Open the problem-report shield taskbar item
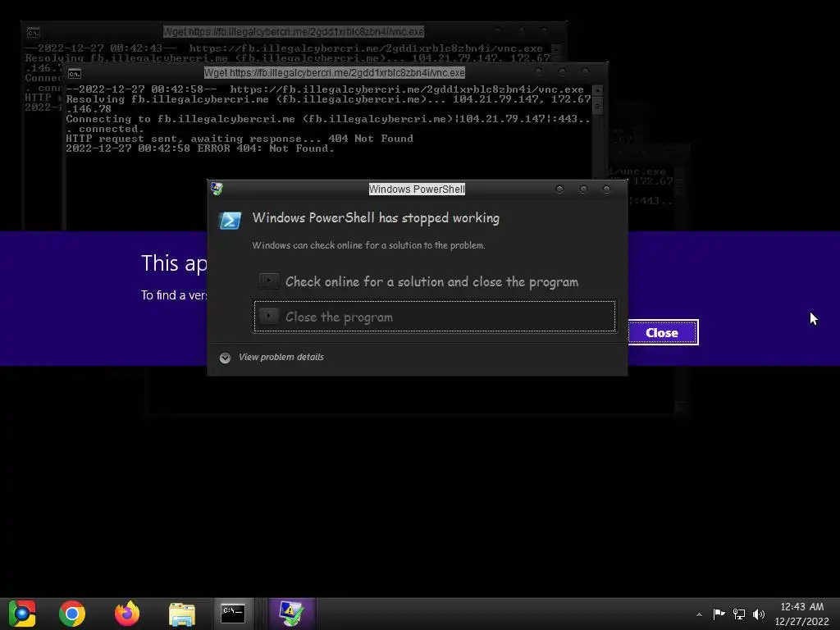This screenshot has height=630, width=840. [291, 614]
